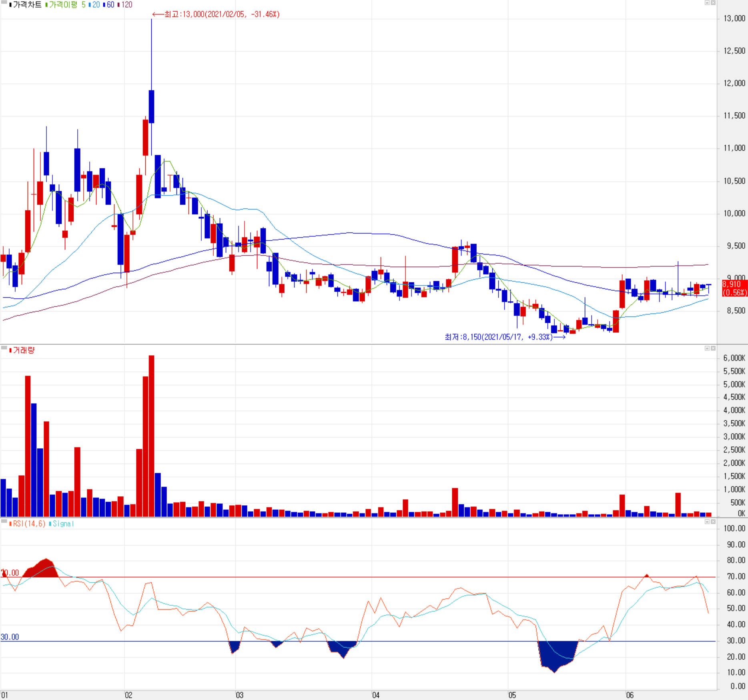Click the 70.00 overbought level label

[10, 573]
